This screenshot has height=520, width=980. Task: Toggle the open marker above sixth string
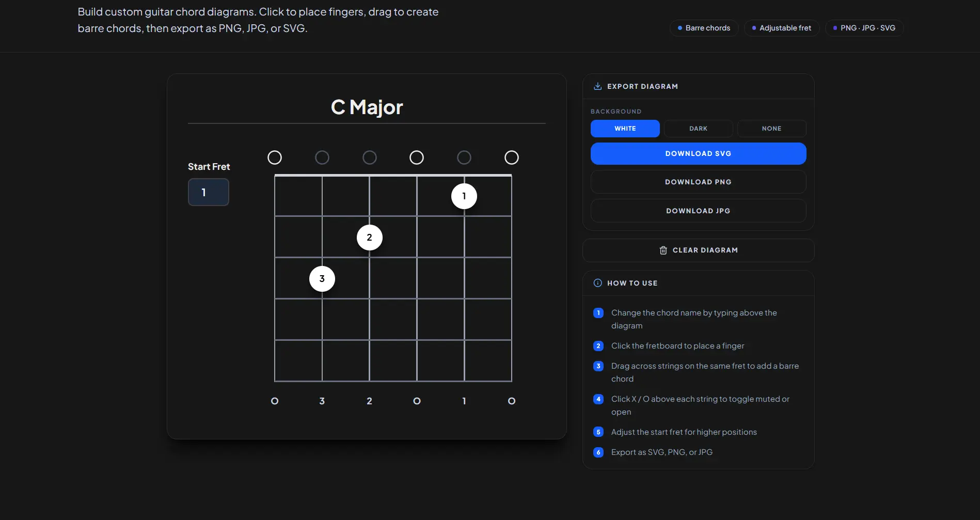coord(512,157)
